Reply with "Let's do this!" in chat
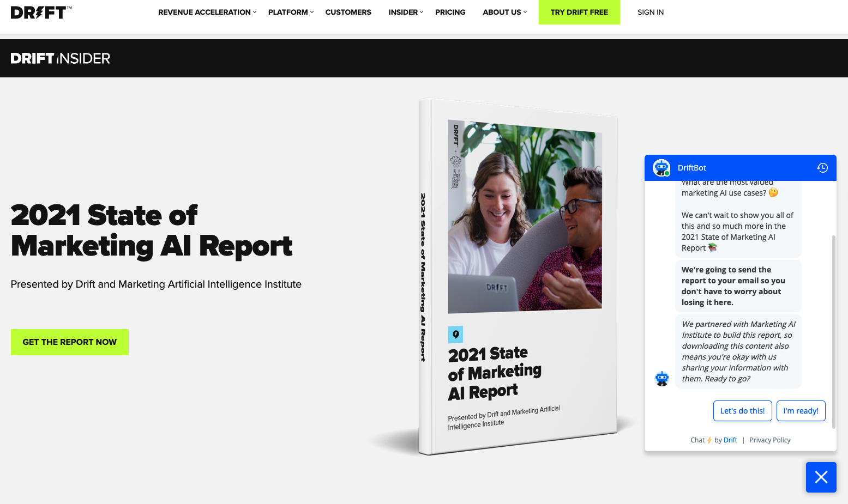The height and width of the screenshot is (504, 848). click(742, 411)
